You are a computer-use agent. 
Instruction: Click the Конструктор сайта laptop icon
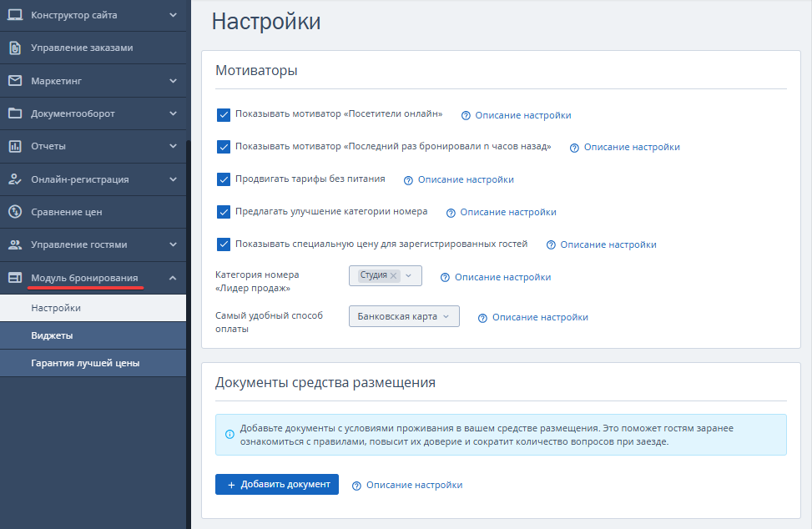click(x=15, y=15)
